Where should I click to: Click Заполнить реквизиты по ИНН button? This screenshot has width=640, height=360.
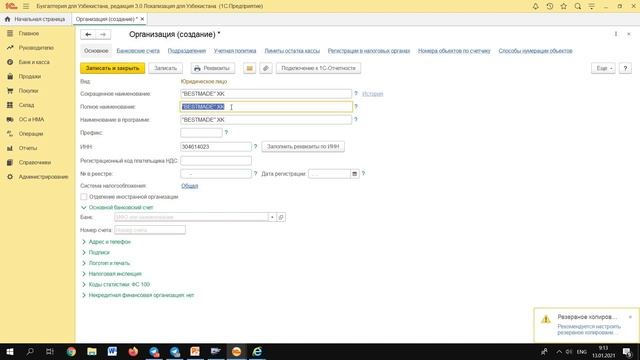click(303, 147)
